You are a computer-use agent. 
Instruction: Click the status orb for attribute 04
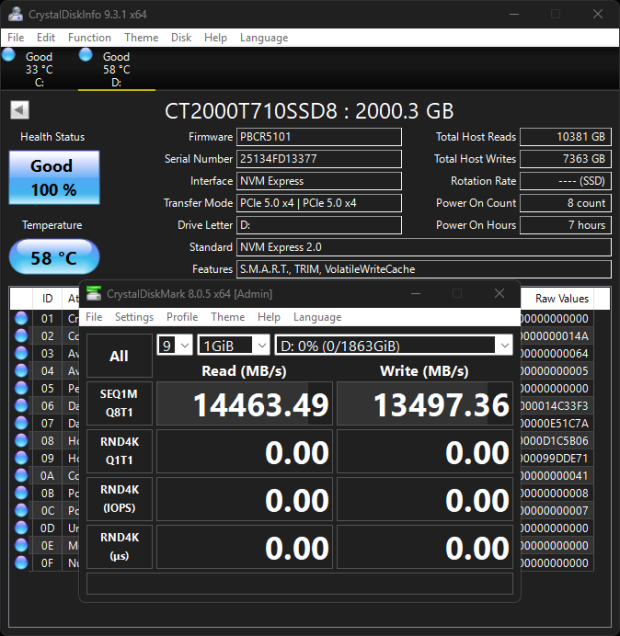click(21, 371)
